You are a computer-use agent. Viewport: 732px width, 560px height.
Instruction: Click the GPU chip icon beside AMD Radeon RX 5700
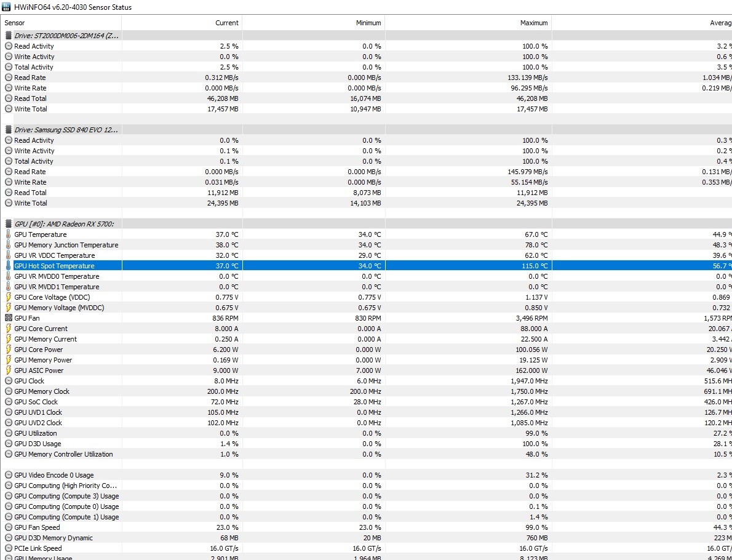(9, 224)
